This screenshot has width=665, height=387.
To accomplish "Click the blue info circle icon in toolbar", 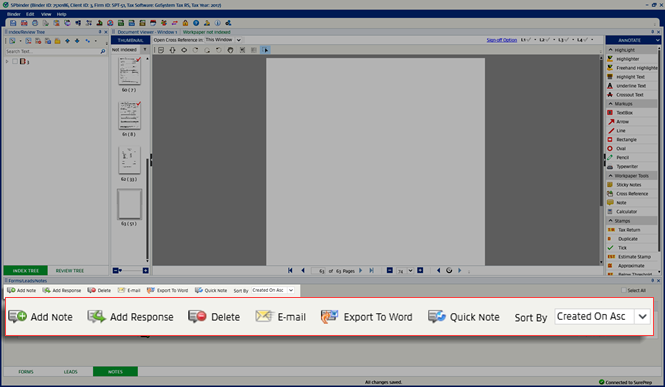I will point(218,23).
